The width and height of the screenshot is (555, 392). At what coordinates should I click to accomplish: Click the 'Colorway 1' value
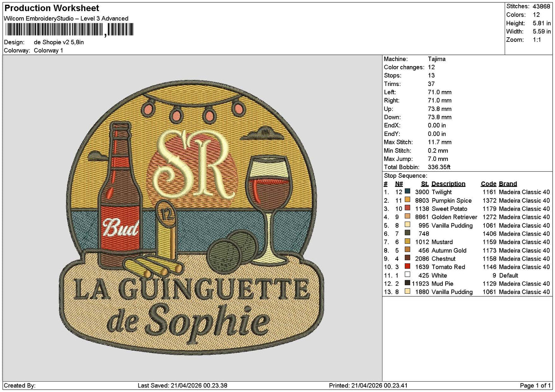tap(48, 51)
